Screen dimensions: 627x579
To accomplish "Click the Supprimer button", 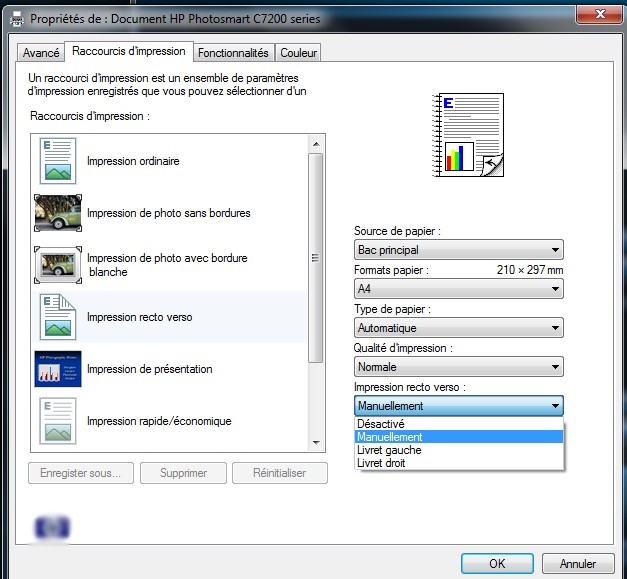I will pos(183,473).
